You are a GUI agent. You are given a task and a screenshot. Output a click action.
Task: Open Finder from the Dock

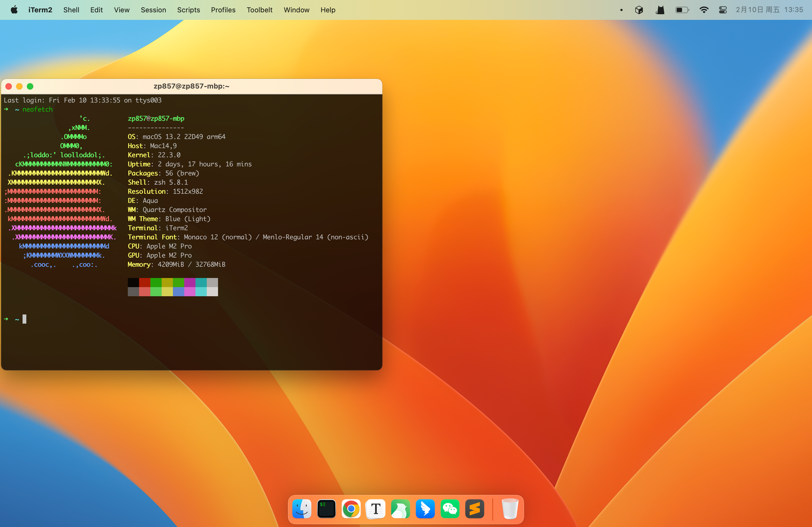tap(302, 509)
